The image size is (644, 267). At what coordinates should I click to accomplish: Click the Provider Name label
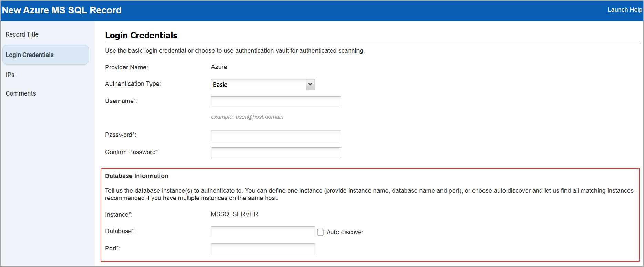[126, 67]
